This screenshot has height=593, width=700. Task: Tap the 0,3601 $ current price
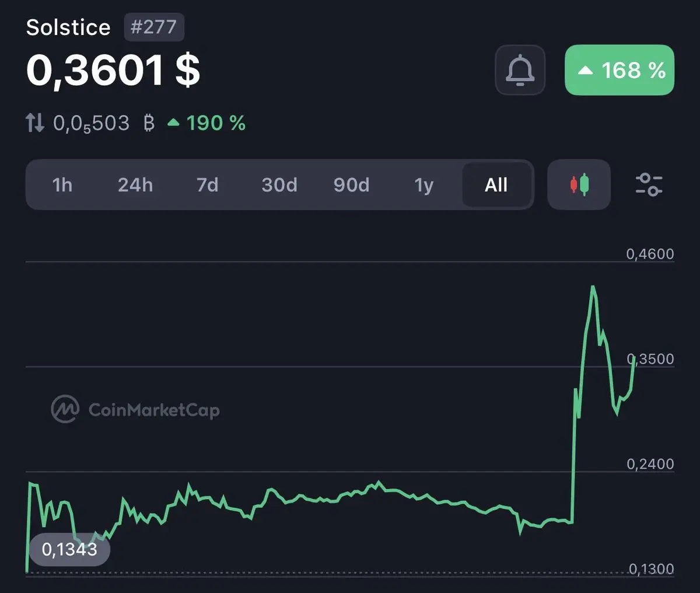[x=113, y=70]
